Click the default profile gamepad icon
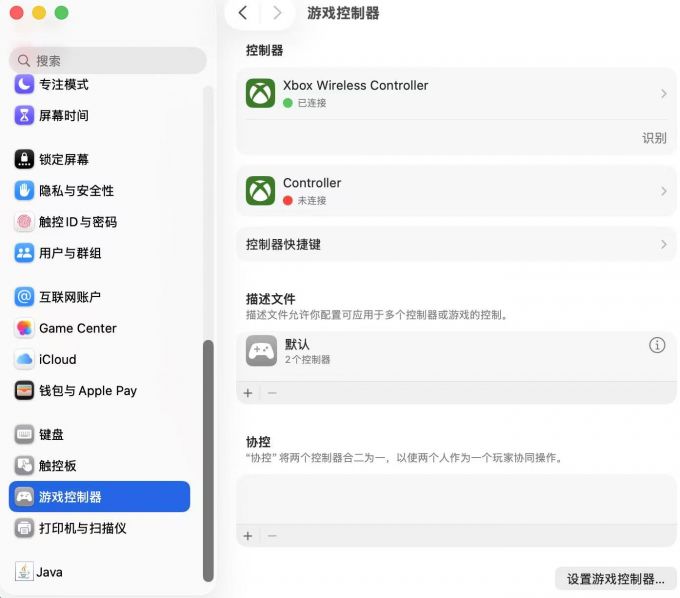680x598 pixels. (261, 350)
